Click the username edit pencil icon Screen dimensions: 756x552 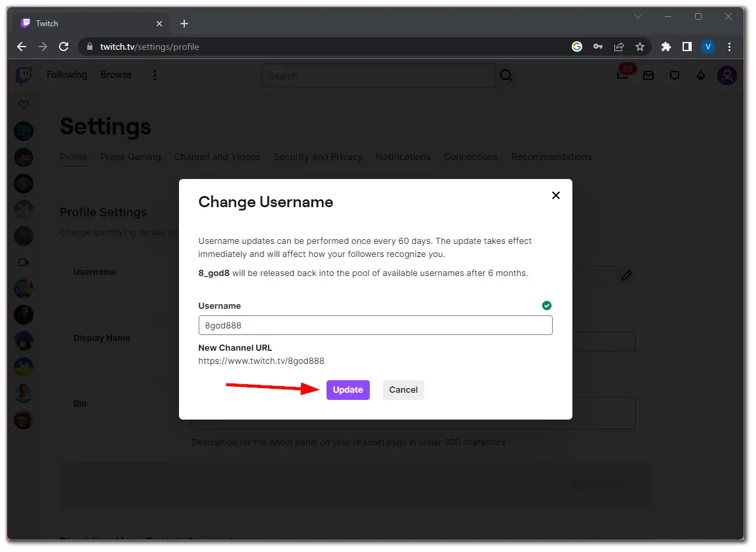(x=626, y=275)
